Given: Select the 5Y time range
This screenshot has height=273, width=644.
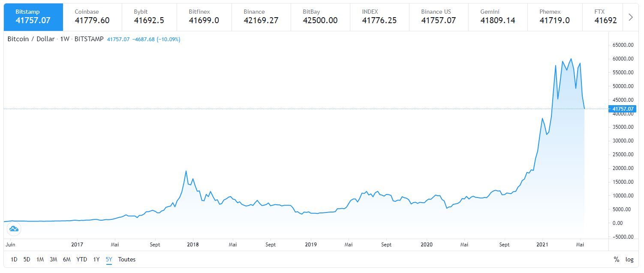Looking at the screenshot, I should click(x=109, y=259).
